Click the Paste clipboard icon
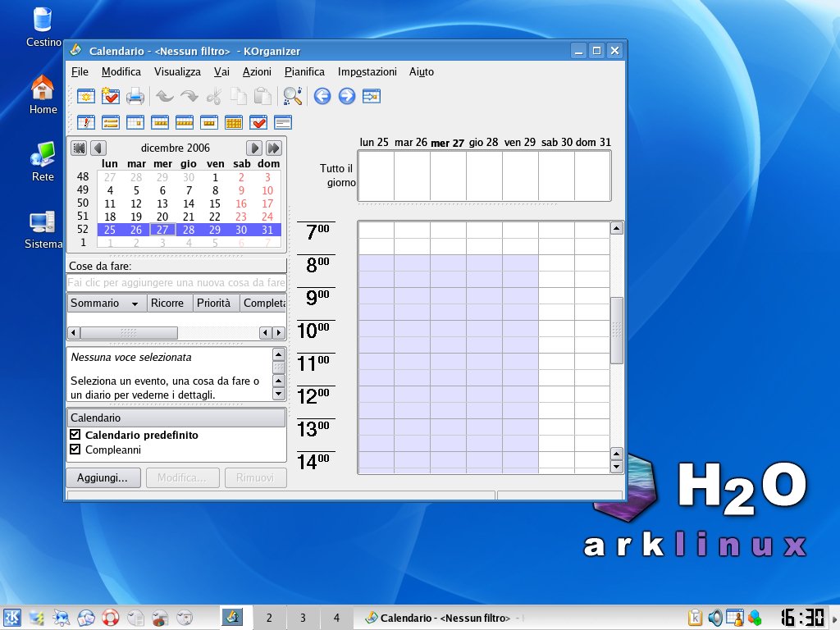 coord(262,97)
